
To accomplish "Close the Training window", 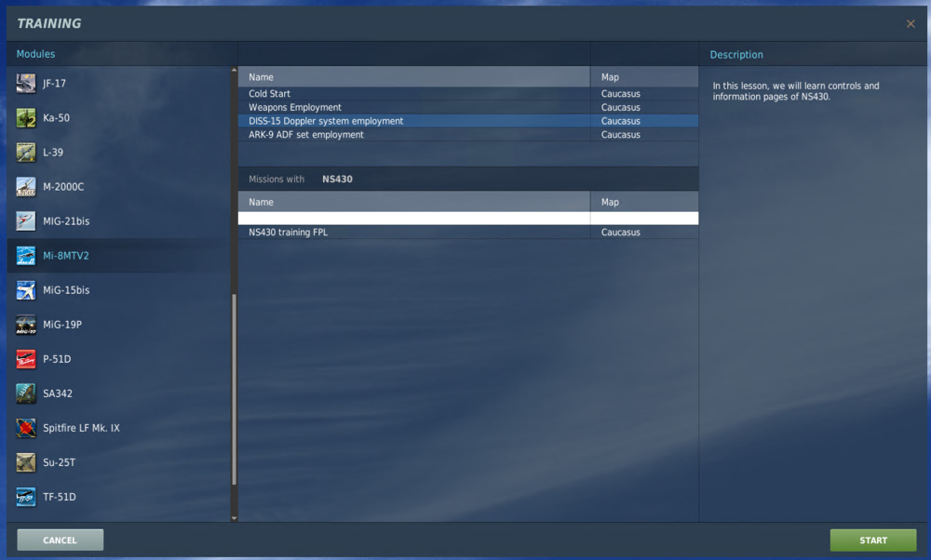I will coord(911,24).
